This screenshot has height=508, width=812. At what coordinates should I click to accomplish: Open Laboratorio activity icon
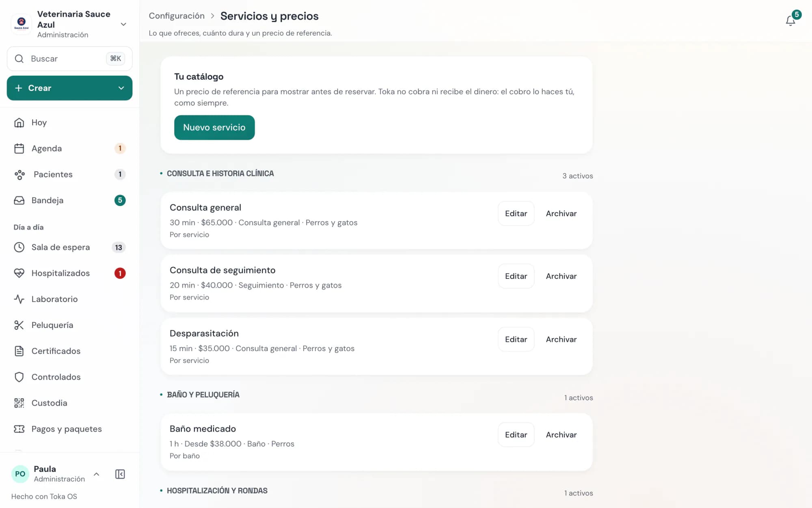tap(19, 299)
